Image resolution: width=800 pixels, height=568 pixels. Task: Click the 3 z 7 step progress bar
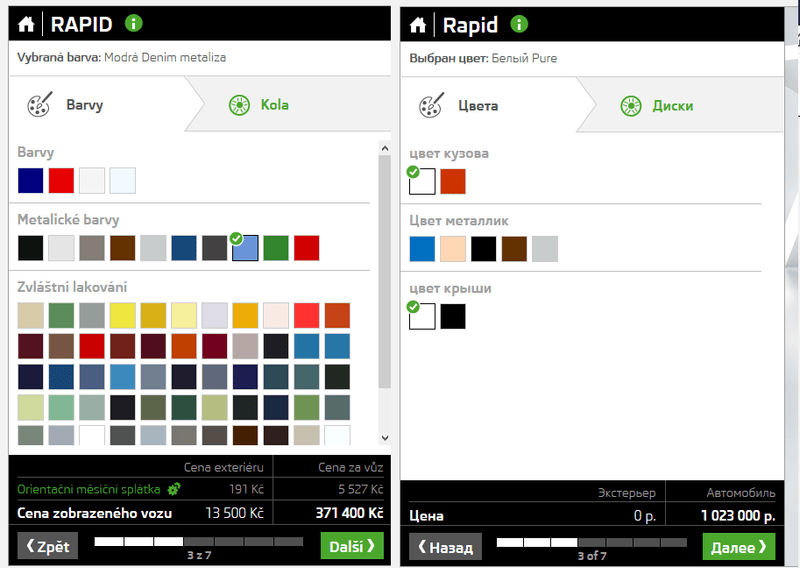click(199, 541)
